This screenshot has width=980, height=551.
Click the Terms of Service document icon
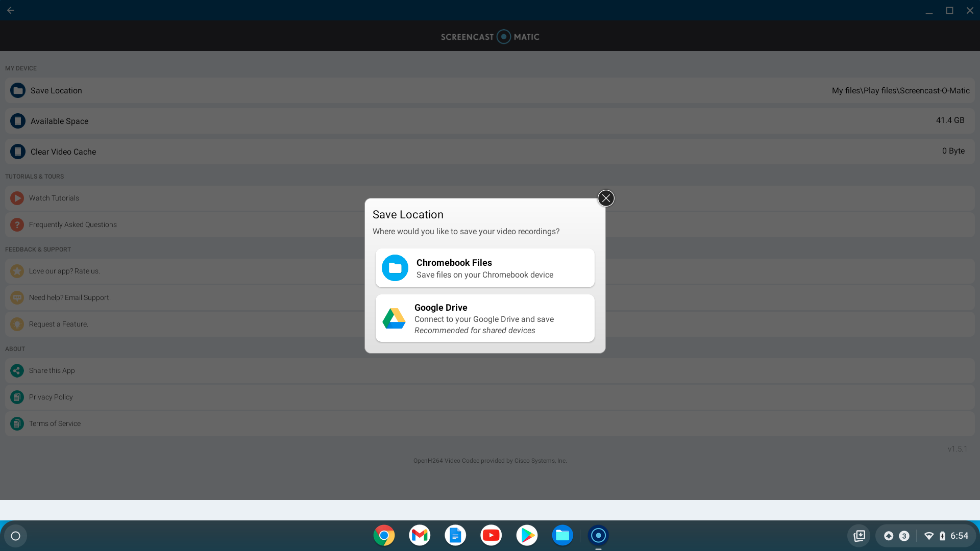pyautogui.click(x=17, y=423)
